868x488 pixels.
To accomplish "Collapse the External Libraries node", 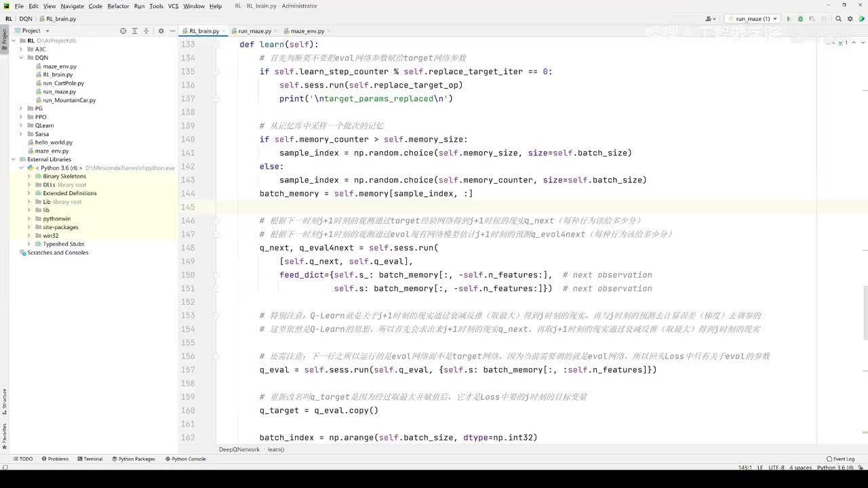I will tap(13, 159).
